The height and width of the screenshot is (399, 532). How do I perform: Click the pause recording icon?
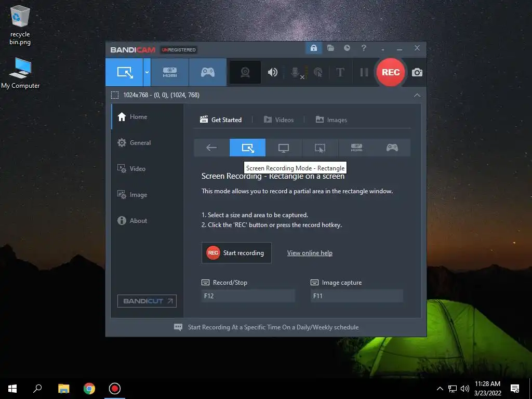(x=364, y=72)
